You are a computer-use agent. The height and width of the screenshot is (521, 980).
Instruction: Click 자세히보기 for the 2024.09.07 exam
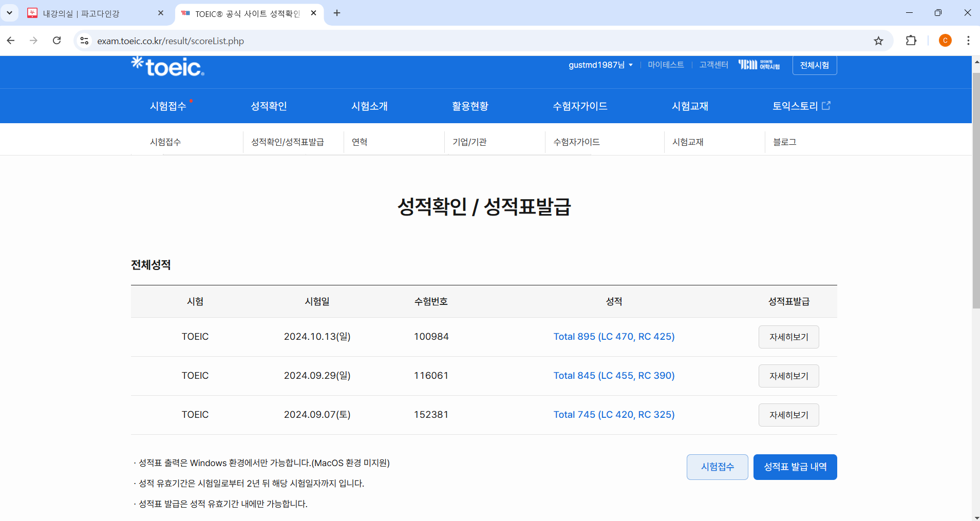[x=789, y=415]
